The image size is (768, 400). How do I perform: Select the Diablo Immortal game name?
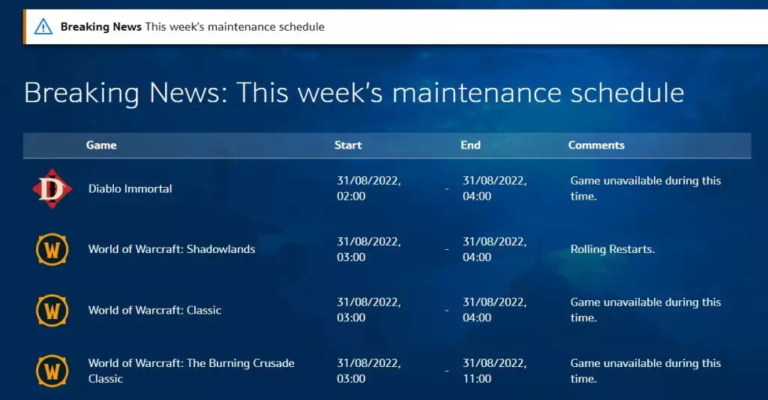pos(130,188)
